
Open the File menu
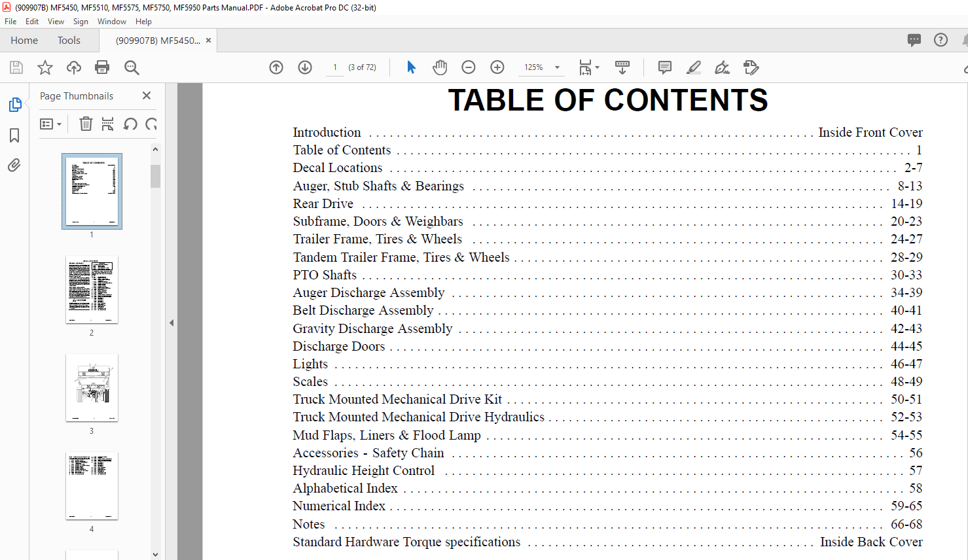[10, 22]
